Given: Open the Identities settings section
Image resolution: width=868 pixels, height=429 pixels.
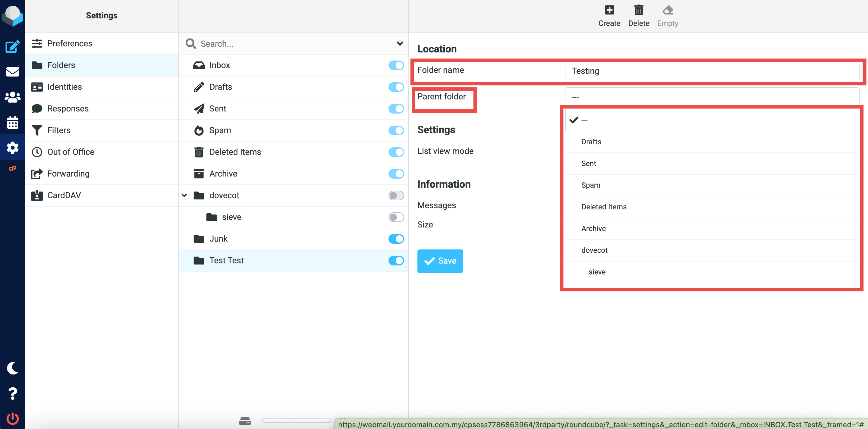Looking at the screenshot, I should pos(64,87).
